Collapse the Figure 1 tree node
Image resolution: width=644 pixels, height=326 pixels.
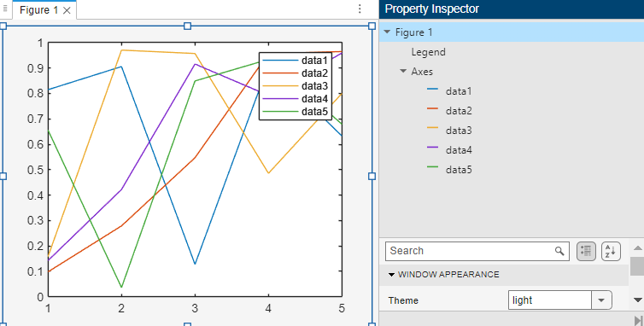[387, 32]
